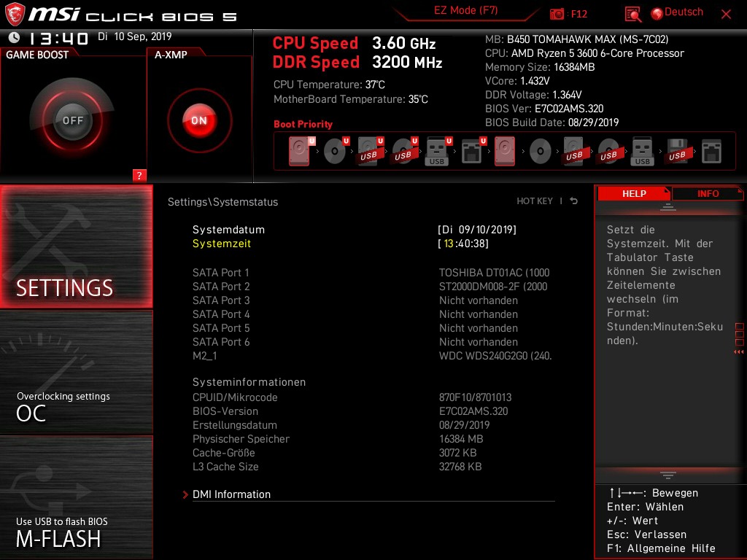Close the BIOS with the red X

tap(726, 15)
